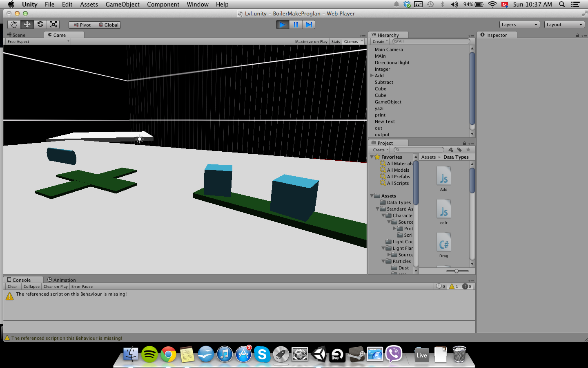Select the Hand tool in the toolbar
The width and height of the screenshot is (588, 368).
tap(14, 25)
